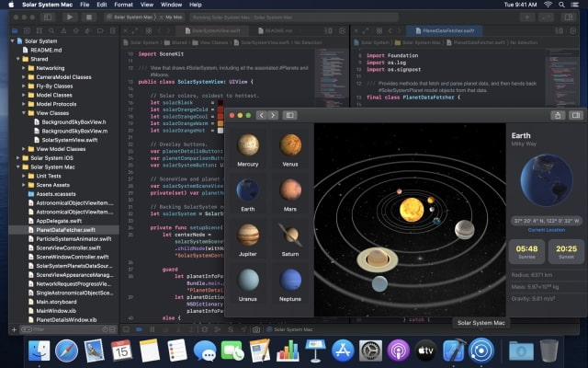This screenshot has width=588, height=368.
Task: Stop the running app in Xcode toolbar
Action: click(x=89, y=17)
